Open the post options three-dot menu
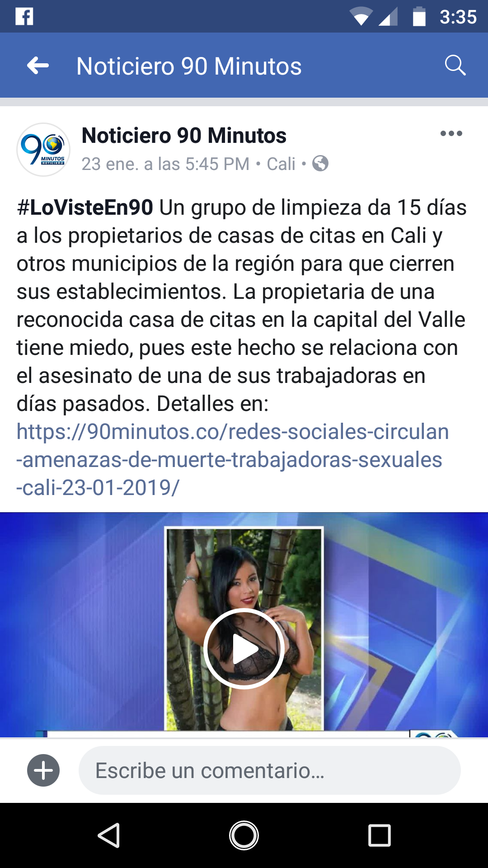 (451, 133)
